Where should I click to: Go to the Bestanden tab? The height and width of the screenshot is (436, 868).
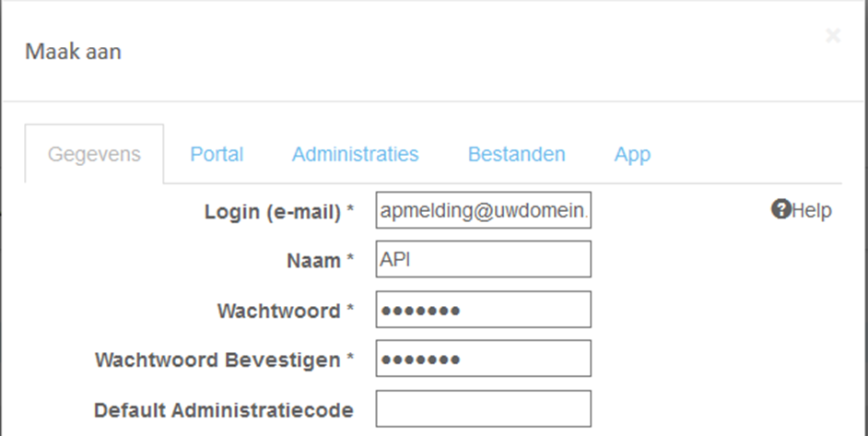tap(517, 153)
